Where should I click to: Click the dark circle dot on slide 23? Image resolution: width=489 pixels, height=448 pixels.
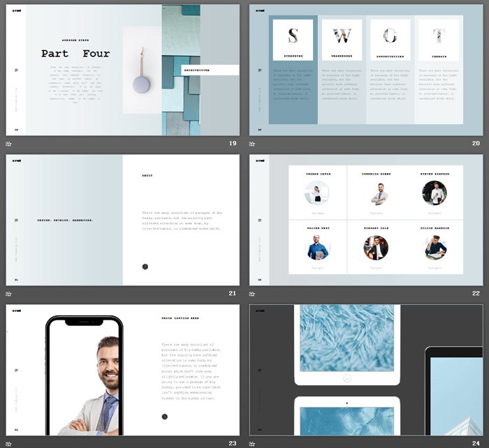pyautogui.click(x=165, y=417)
